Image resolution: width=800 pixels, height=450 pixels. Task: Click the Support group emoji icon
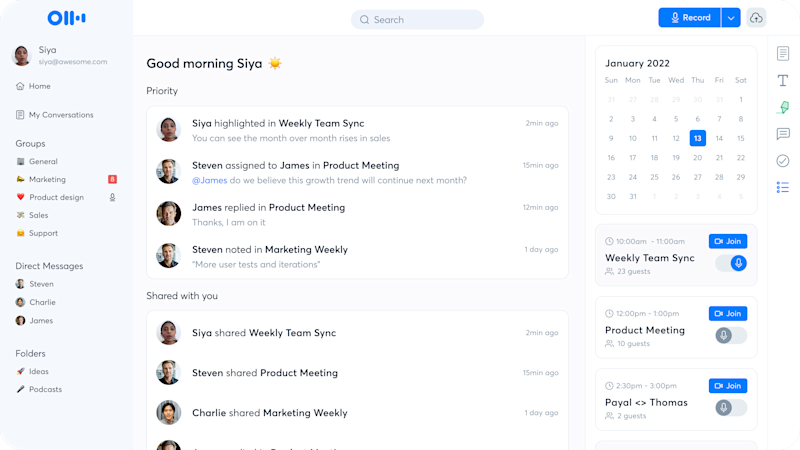20,233
